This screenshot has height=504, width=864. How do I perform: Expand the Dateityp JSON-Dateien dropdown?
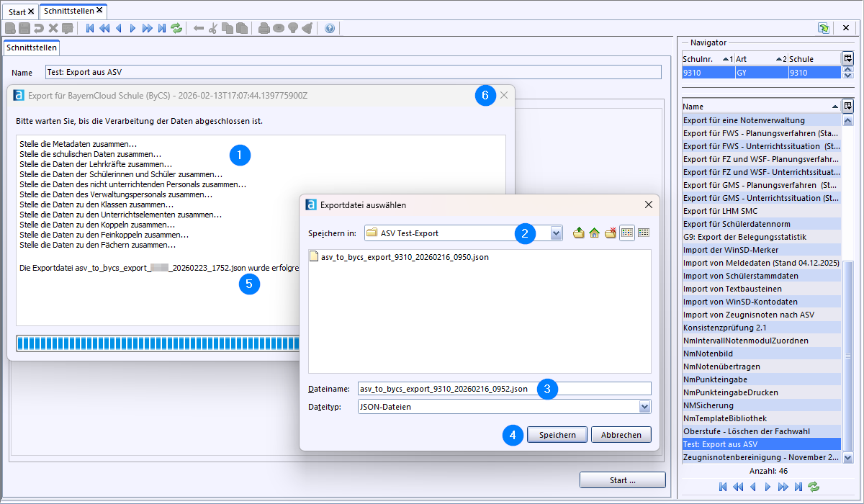pos(644,407)
